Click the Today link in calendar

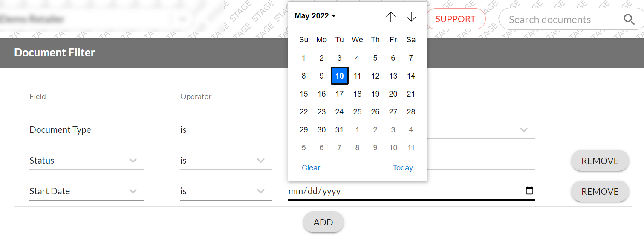coord(403,168)
